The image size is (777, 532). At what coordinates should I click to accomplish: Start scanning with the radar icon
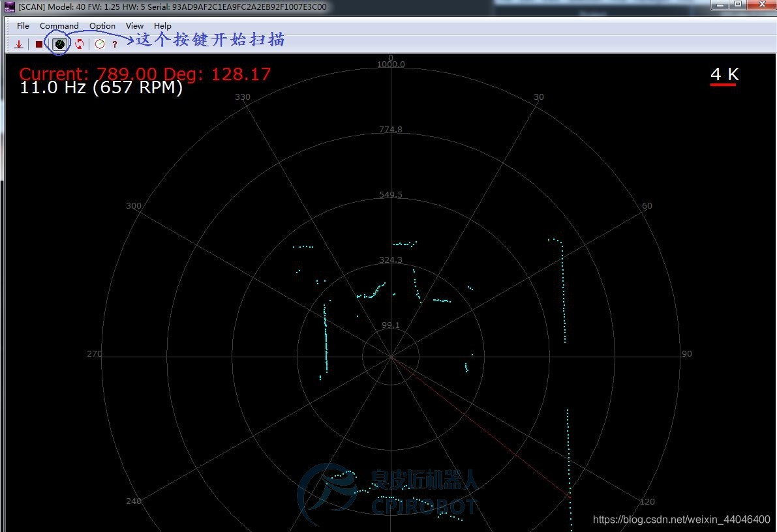tap(59, 44)
